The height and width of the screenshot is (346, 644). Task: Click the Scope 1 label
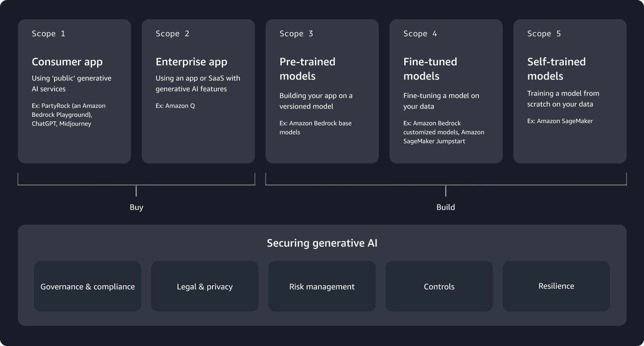click(48, 34)
